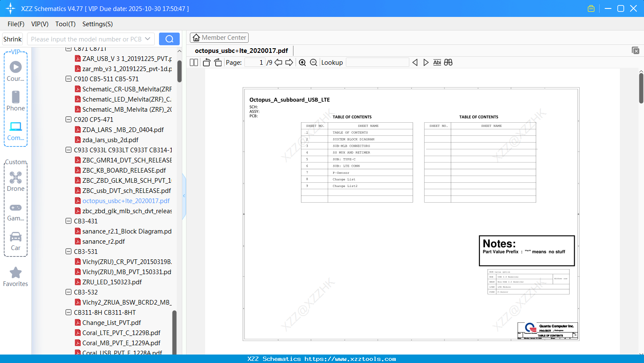The image size is (644, 363).
Task: Collapse the file tree side panel handle
Action: pos(184,195)
